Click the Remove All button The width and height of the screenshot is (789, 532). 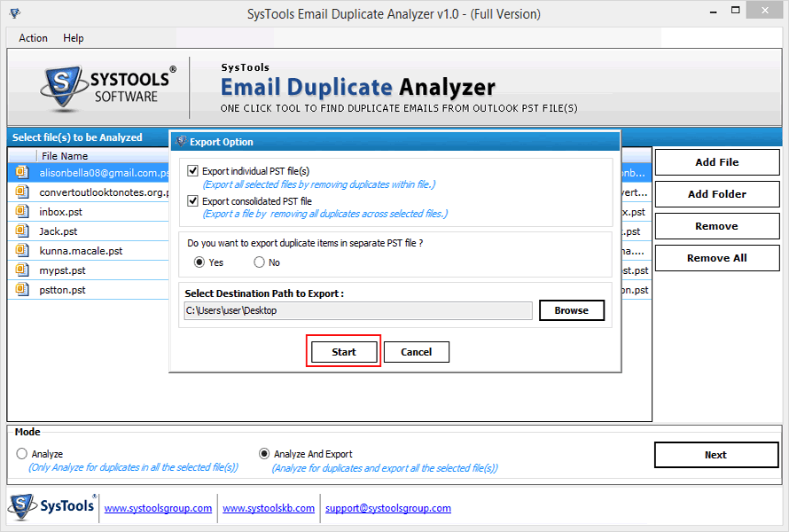[717, 258]
